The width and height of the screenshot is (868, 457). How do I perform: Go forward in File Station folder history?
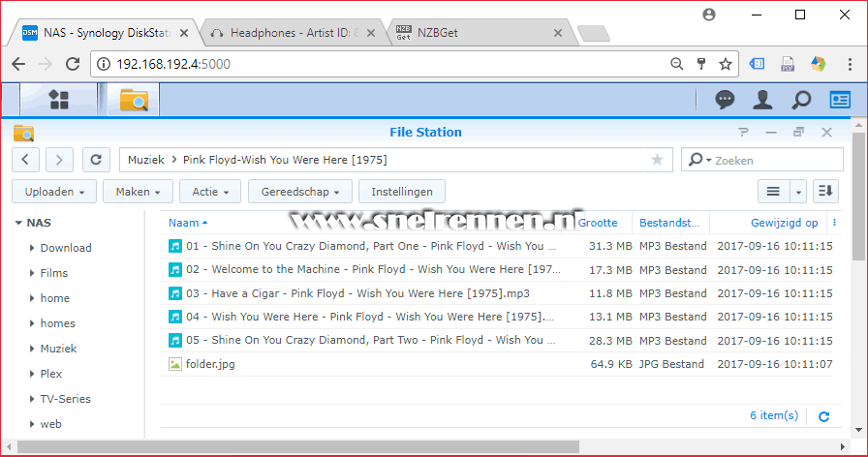tap(59, 160)
